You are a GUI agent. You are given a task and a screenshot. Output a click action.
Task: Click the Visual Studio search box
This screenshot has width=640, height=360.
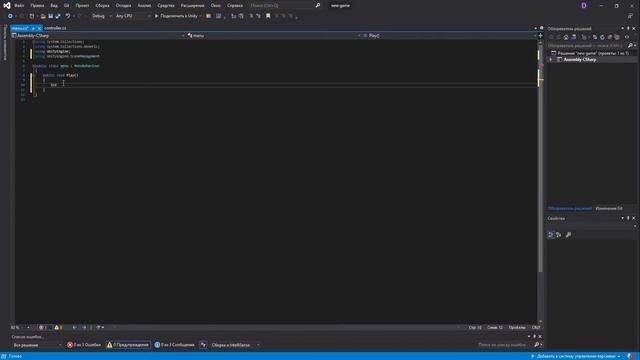point(284,6)
